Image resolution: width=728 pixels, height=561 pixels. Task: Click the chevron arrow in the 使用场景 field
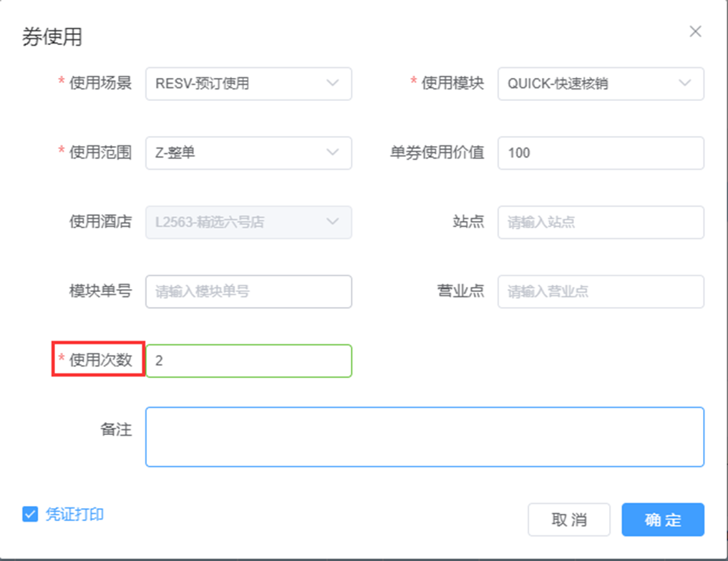tap(332, 84)
